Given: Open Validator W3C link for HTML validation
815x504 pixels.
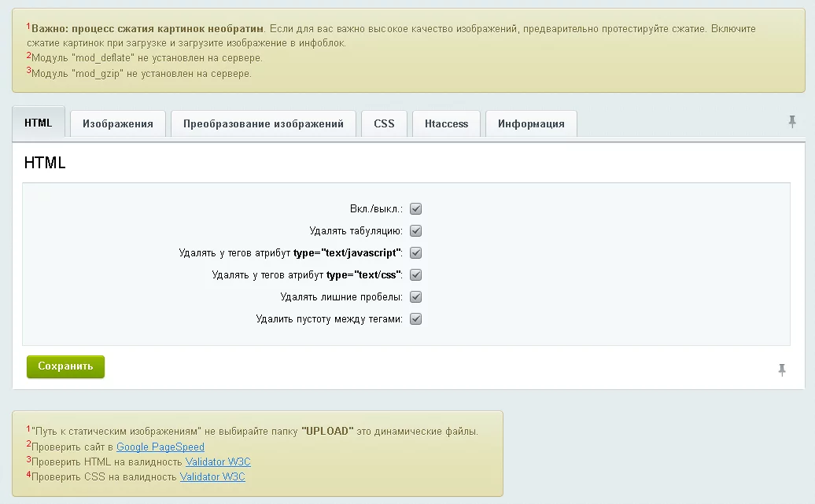Looking at the screenshot, I should (218, 462).
